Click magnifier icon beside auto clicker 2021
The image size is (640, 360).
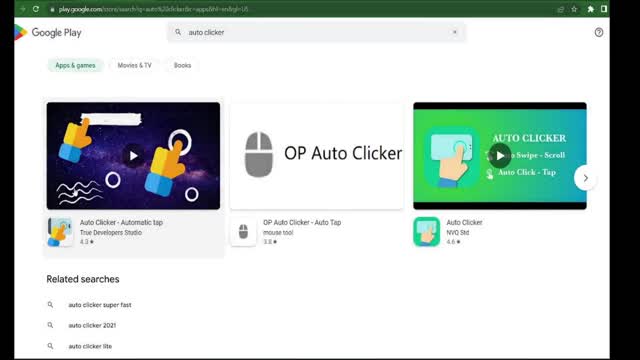50,325
